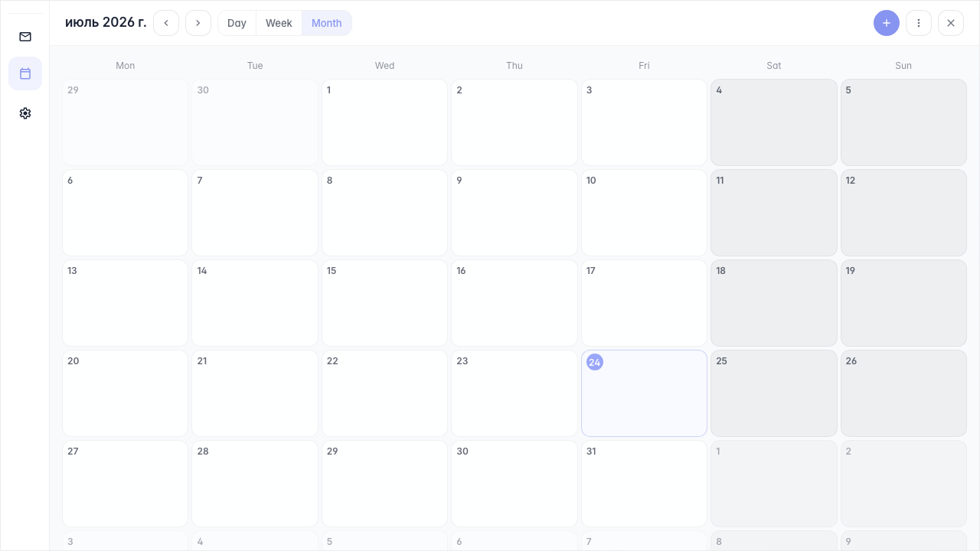Screen dimensions: 980x551
Task: Select July 10 day cell
Action: tap(644, 213)
